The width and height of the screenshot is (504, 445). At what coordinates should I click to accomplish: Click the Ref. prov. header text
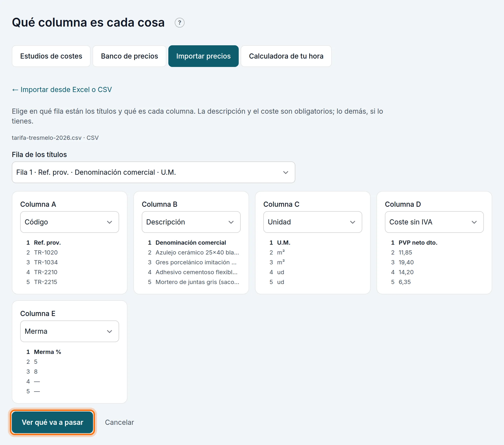(47, 242)
